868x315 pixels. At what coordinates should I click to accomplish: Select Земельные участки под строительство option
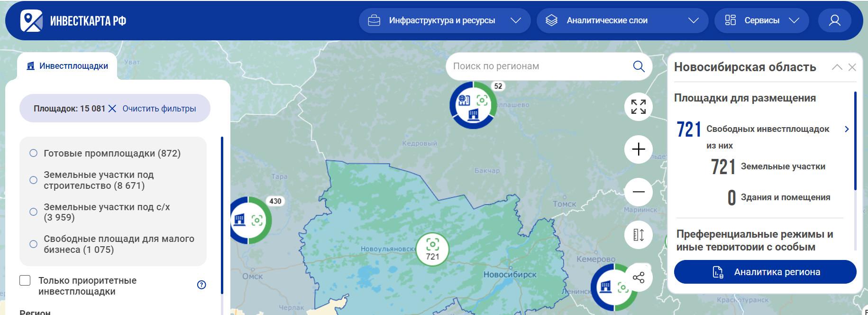point(92,180)
